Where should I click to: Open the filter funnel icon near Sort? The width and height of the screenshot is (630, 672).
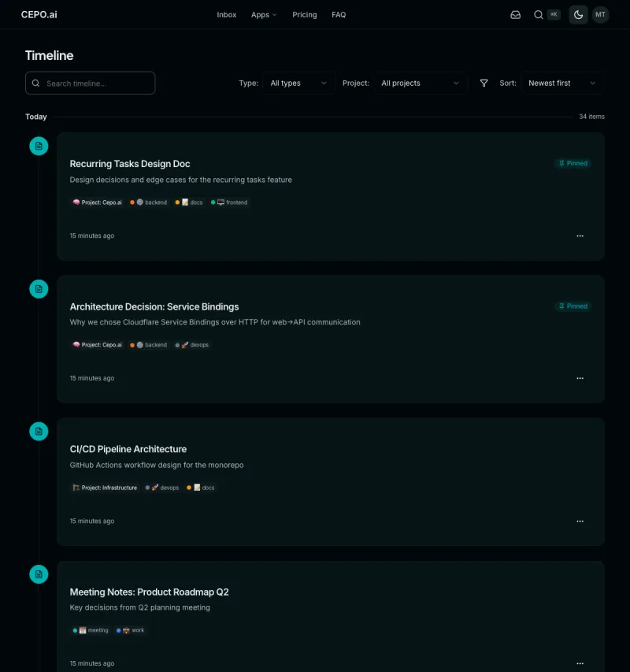(484, 83)
